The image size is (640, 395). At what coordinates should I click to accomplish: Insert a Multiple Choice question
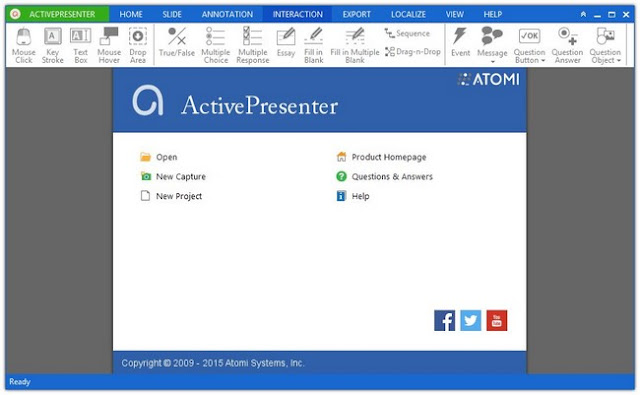[216, 45]
